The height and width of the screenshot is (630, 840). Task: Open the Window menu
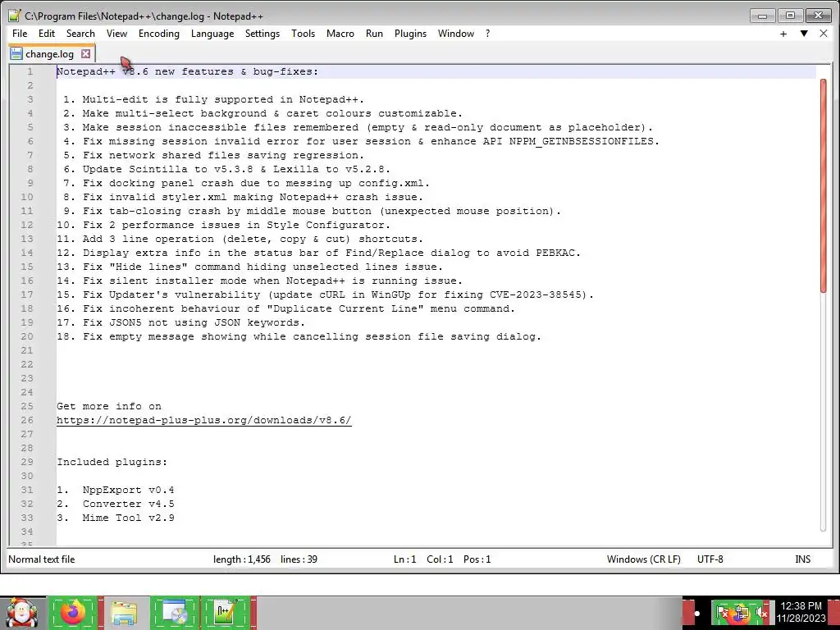point(456,33)
